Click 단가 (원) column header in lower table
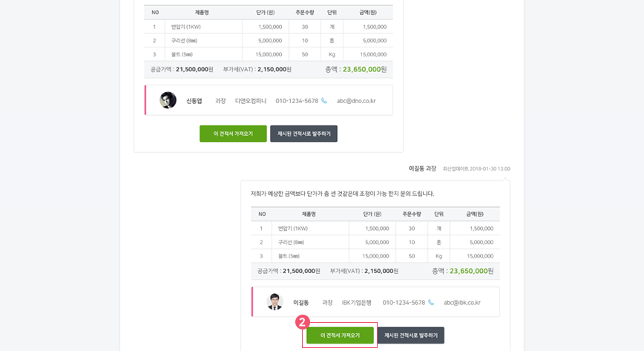This screenshot has width=644, height=351. (372, 214)
